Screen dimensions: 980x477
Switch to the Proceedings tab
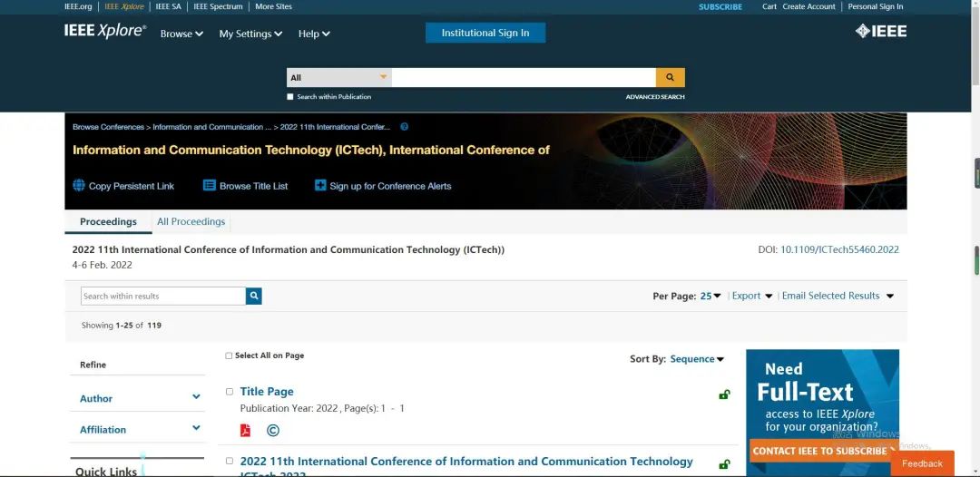pos(108,221)
